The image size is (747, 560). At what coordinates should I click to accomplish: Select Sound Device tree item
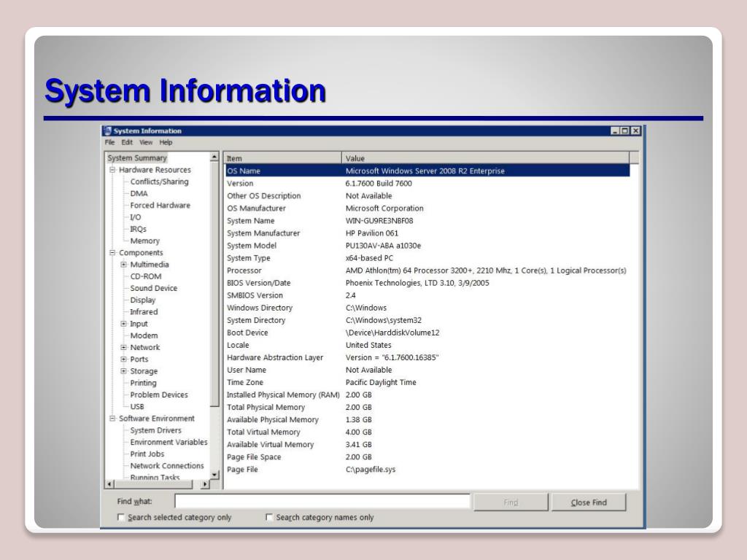[154, 289]
